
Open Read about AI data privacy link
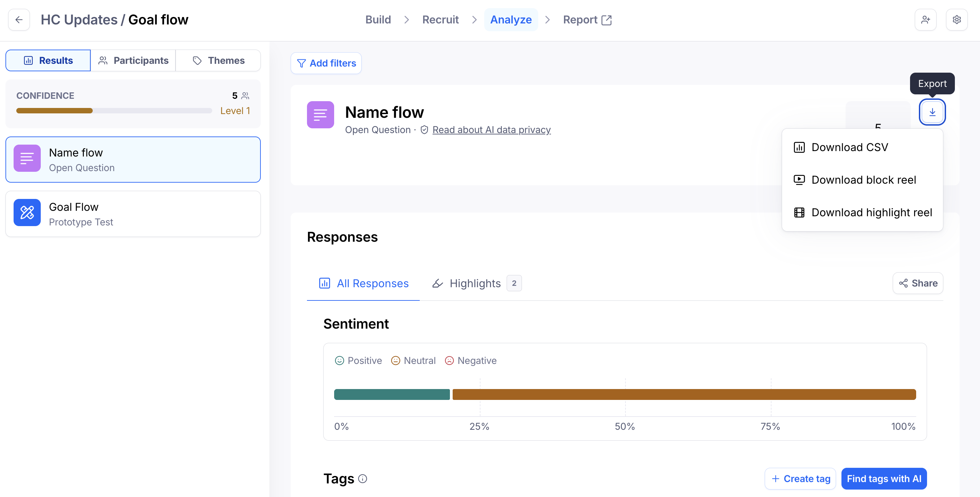click(x=491, y=130)
